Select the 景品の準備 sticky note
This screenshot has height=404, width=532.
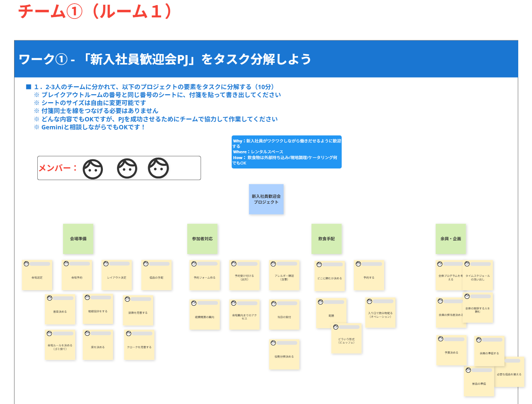[x=479, y=384]
